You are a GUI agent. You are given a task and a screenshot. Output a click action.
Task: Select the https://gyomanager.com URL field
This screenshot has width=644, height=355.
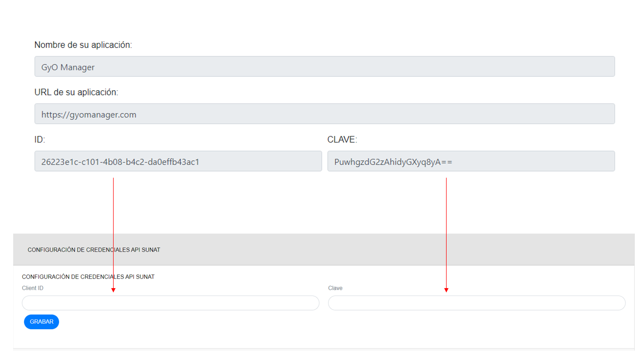coord(324,114)
